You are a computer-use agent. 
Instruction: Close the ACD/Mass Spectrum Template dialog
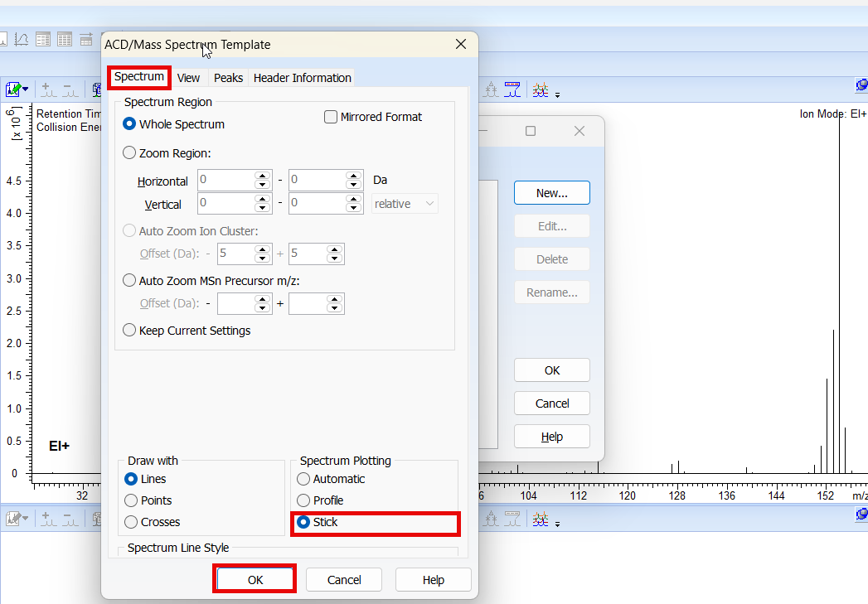(461, 44)
